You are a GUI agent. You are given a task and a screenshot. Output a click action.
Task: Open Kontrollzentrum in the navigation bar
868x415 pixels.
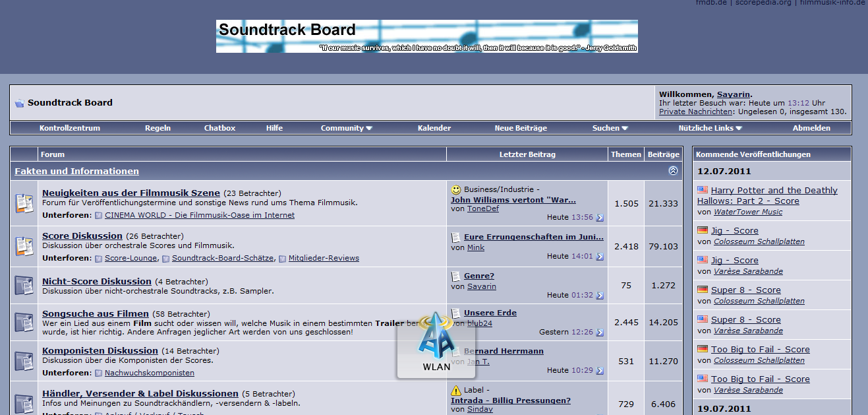pyautogui.click(x=70, y=128)
